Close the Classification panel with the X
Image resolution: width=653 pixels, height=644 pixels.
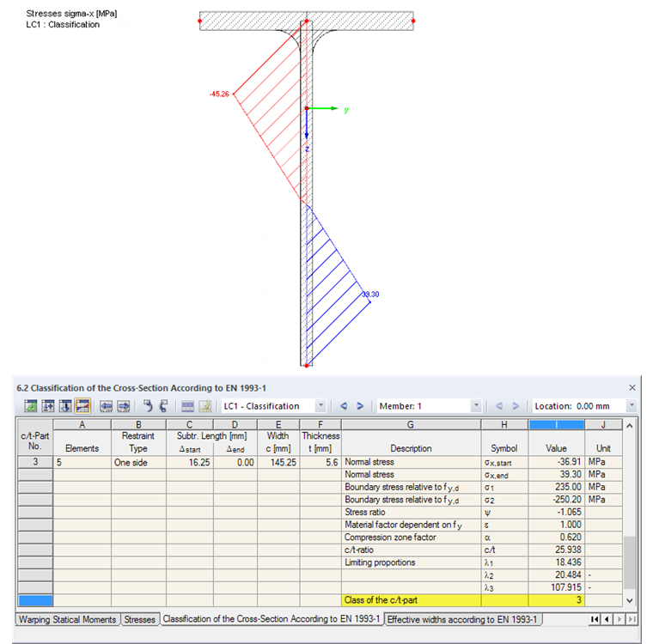click(632, 387)
